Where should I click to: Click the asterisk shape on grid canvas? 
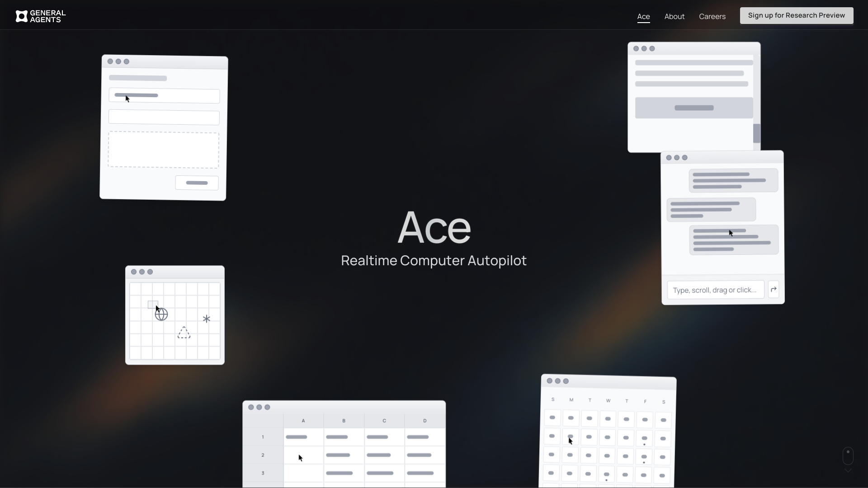coord(207,319)
